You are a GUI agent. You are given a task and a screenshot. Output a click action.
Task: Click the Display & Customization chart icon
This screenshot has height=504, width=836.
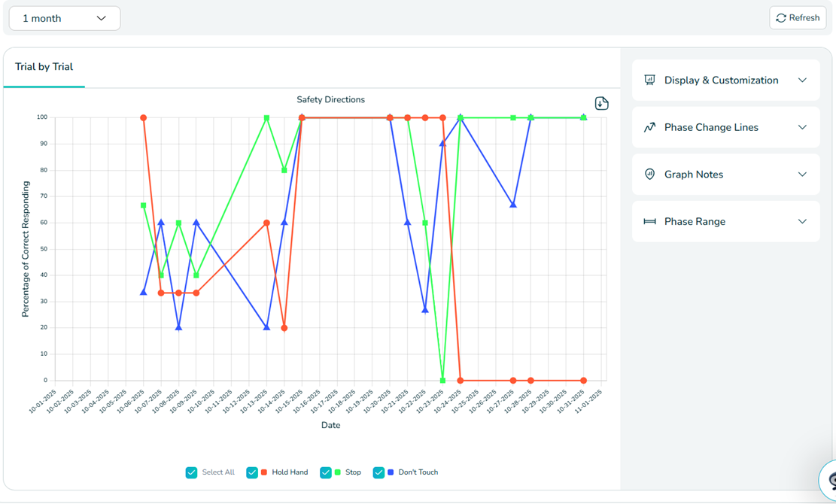click(x=649, y=80)
